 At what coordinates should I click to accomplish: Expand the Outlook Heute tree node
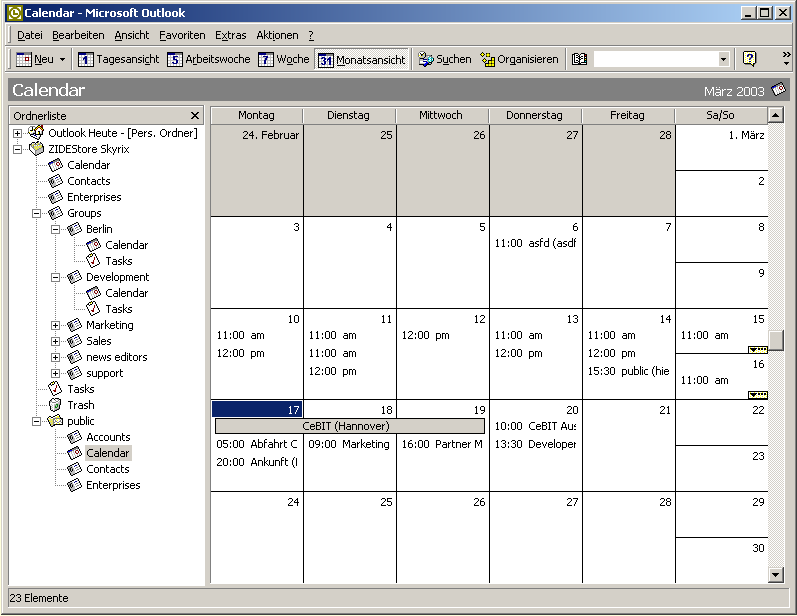point(17,133)
